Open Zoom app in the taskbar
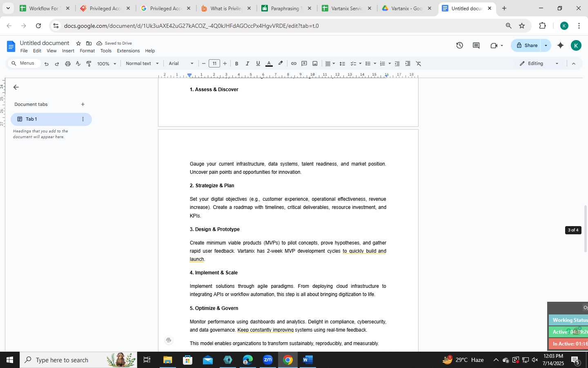 [268, 360]
